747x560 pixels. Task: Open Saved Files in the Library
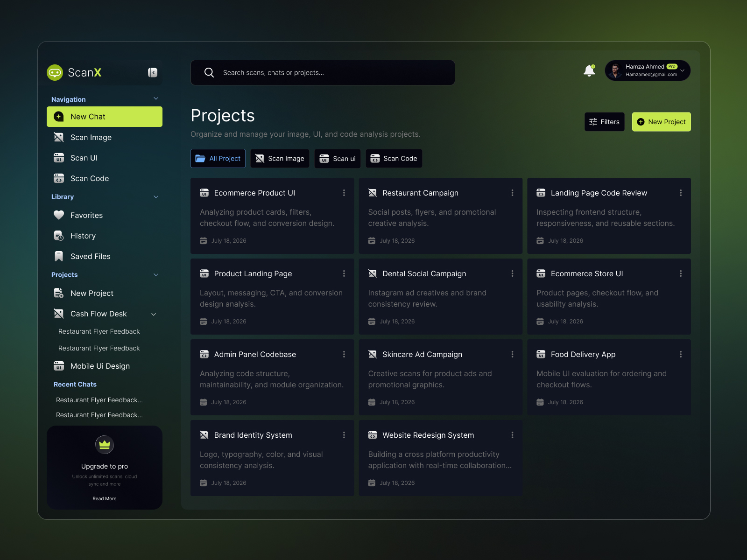tap(105, 256)
